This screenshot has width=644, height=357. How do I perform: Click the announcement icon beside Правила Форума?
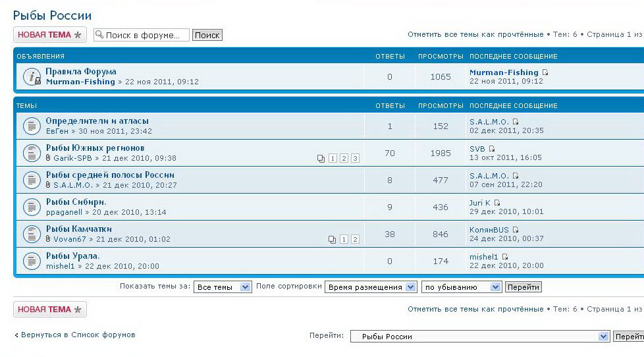pyautogui.click(x=32, y=76)
